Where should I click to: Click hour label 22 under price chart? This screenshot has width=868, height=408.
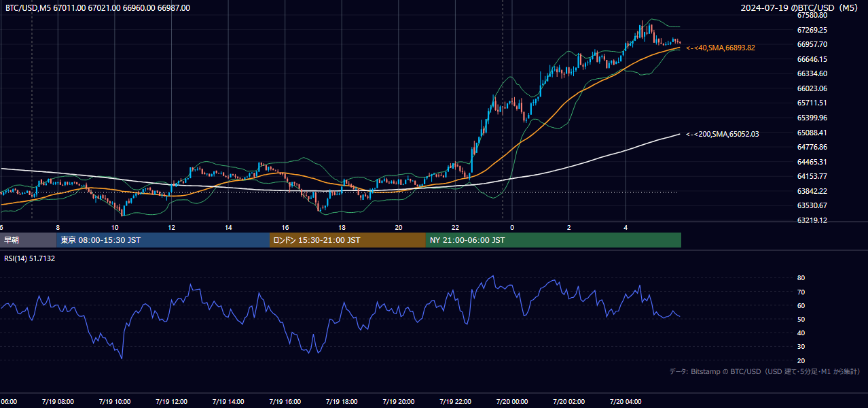(455, 227)
